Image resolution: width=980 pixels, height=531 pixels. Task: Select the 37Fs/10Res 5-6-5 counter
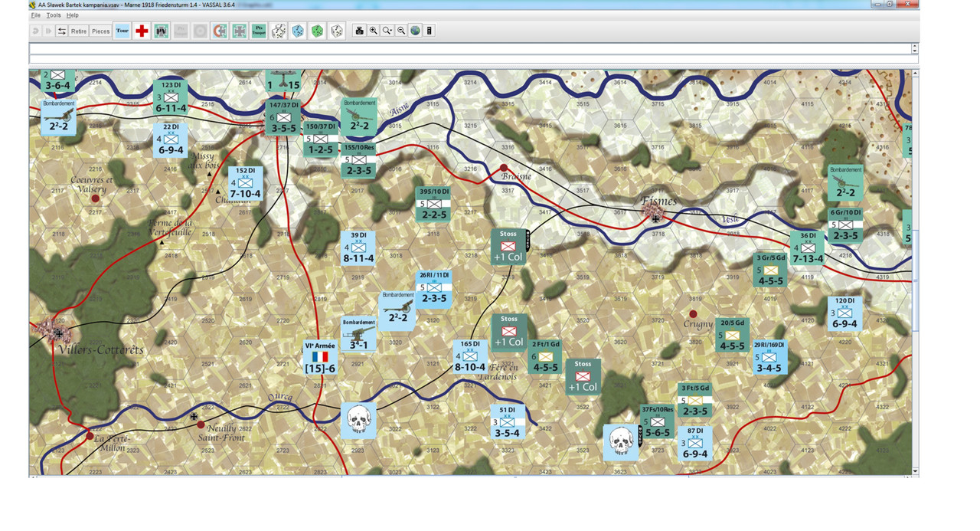(658, 422)
